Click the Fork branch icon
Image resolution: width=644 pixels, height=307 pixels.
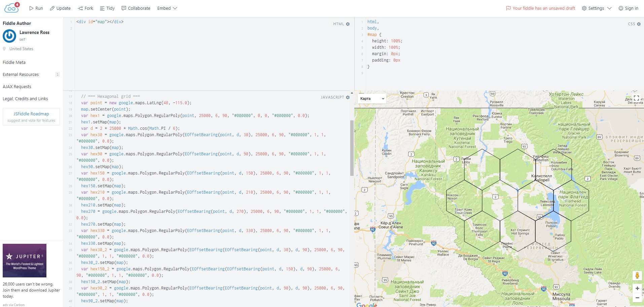(x=80, y=8)
